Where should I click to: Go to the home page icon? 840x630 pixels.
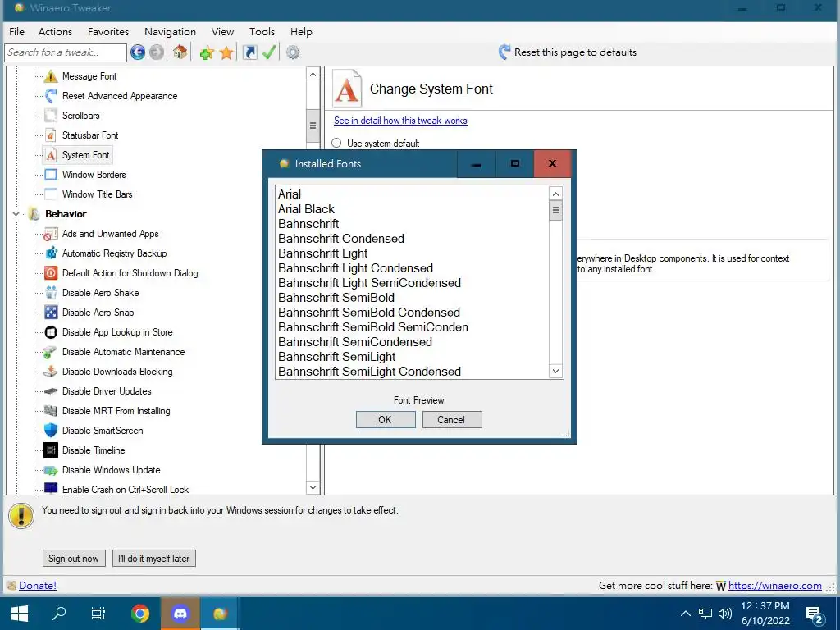[x=180, y=52]
